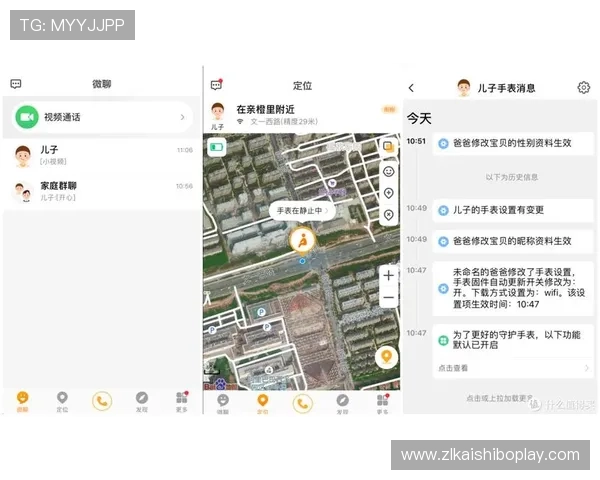
Task: Expand 点击查看 row chevron
Action: [587, 368]
